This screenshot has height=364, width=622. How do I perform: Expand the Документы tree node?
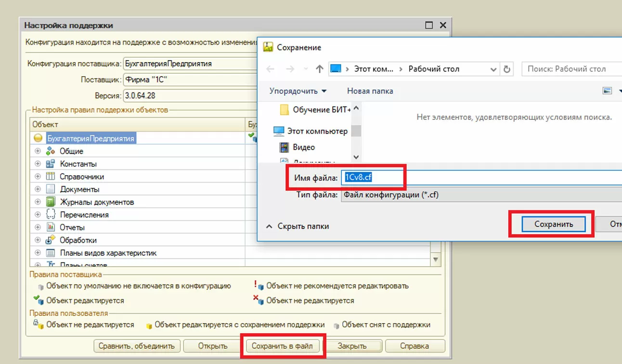38,189
